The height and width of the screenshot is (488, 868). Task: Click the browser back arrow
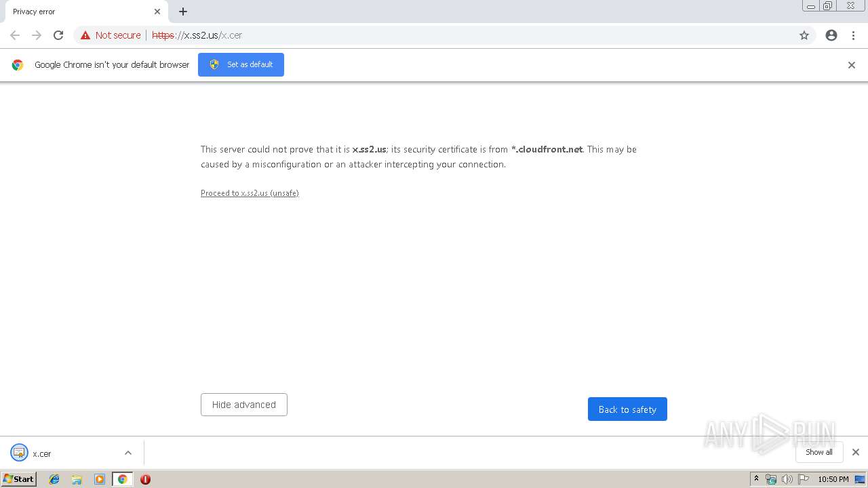click(x=15, y=35)
